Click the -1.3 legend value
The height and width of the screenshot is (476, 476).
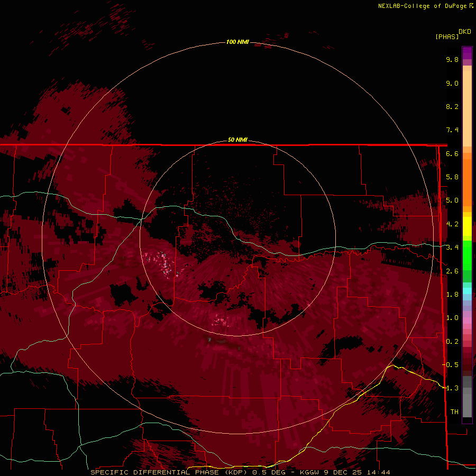pyautogui.click(x=450, y=388)
